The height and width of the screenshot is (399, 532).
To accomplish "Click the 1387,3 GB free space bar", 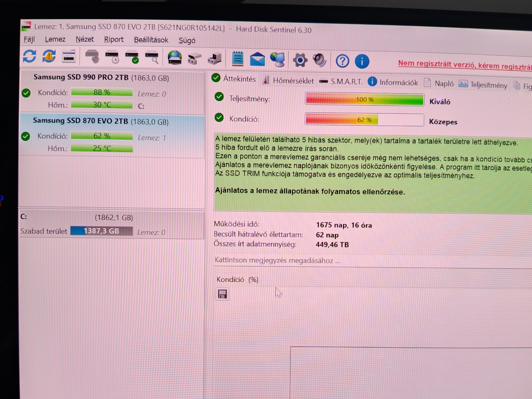I will [x=101, y=231].
